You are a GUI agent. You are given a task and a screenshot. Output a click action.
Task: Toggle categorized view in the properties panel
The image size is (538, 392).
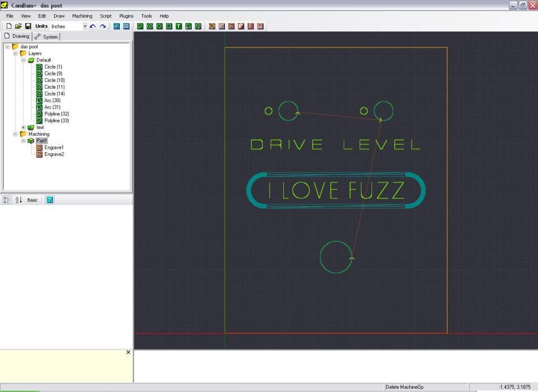7,200
